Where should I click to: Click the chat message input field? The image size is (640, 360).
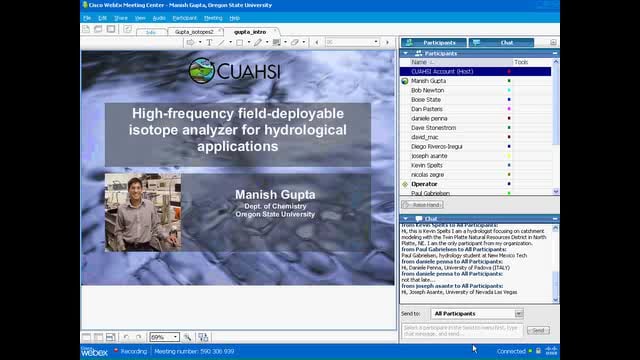coord(462,331)
